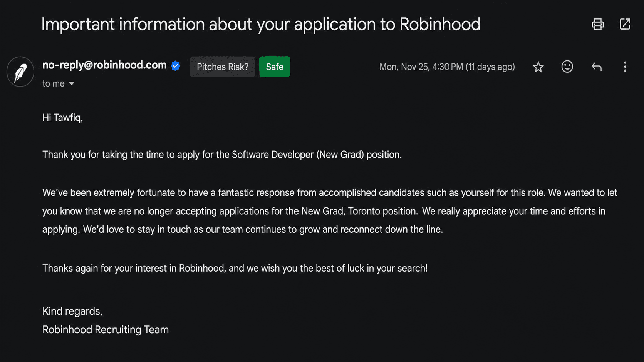Open email in a new window
The height and width of the screenshot is (362, 644).
(x=625, y=24)
